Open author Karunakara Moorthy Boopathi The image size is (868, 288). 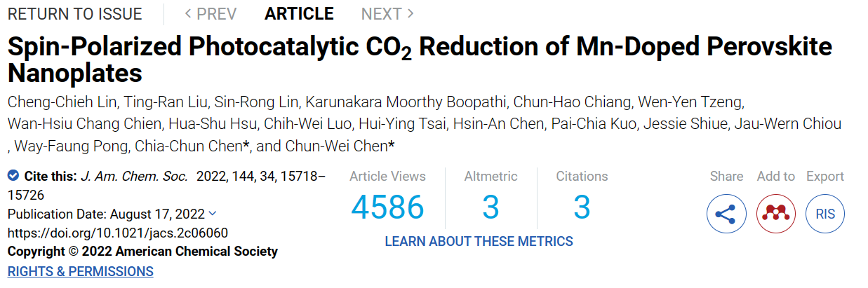pyautogui.click(x=406, y=102)
